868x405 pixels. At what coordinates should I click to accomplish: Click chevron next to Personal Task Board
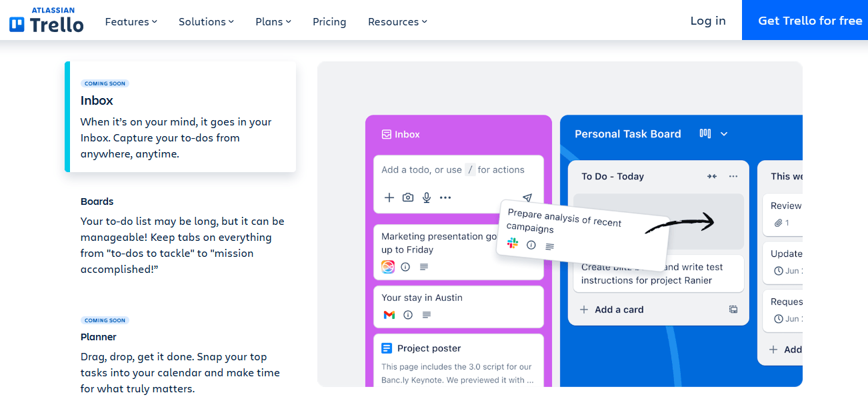click(724, 134)
